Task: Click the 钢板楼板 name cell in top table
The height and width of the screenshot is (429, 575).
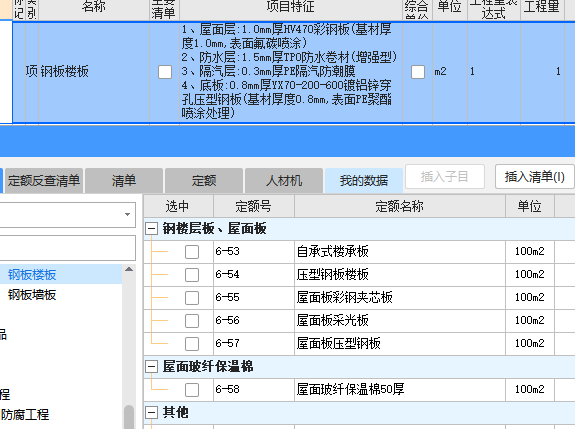Action: [94, 72]
